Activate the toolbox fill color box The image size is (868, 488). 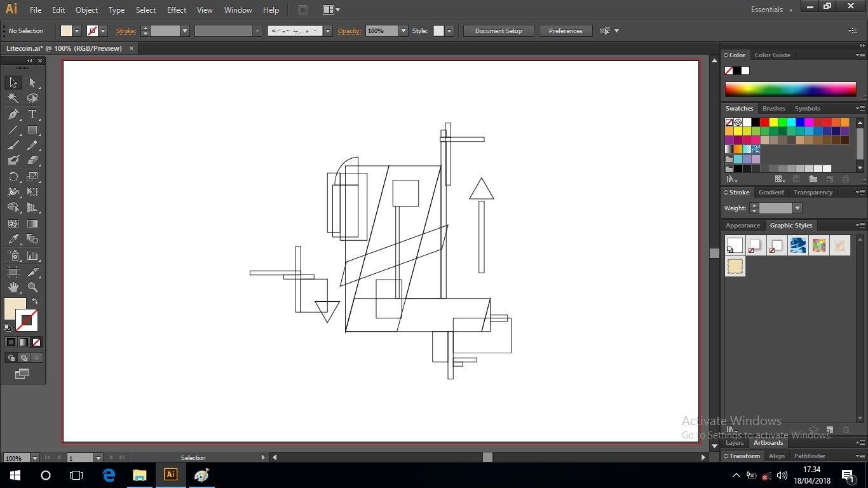(15, 309)
